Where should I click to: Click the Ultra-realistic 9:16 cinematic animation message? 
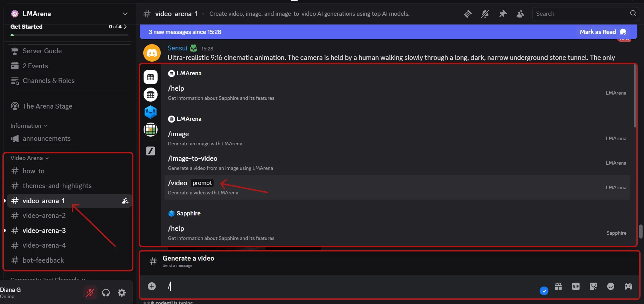pos(391,57)
